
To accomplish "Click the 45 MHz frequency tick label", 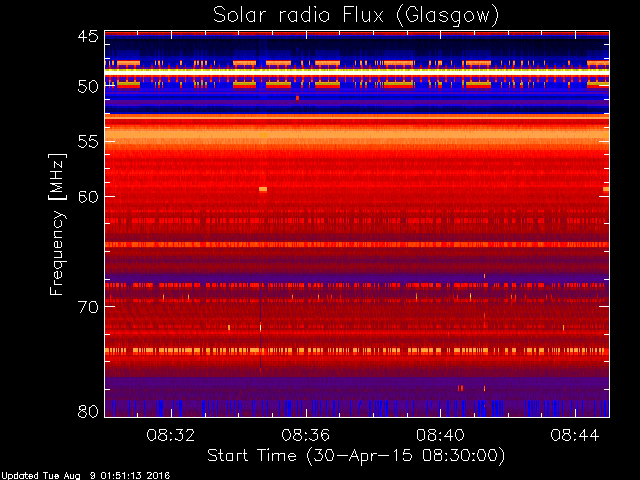I will click(x=88, y=37).
